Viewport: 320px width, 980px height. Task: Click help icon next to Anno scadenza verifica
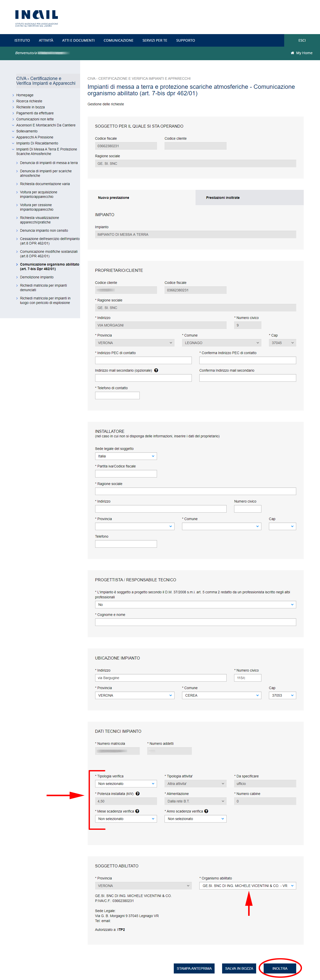pyautogui.click(x=206, y=811)
